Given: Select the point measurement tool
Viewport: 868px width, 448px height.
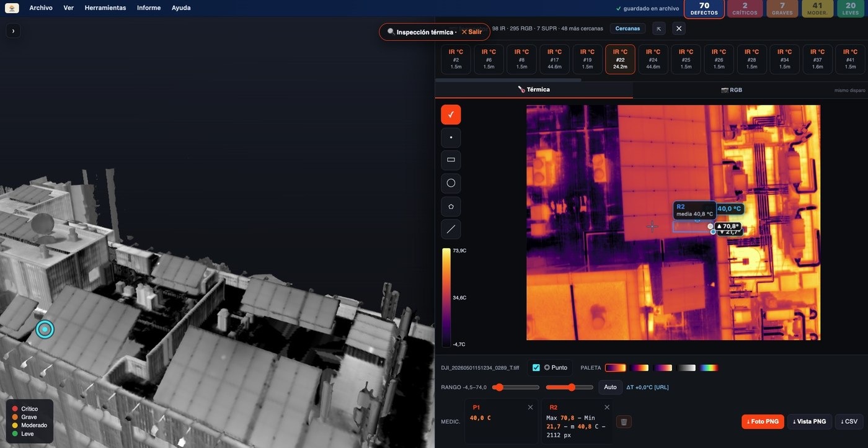Looking at the screenshot, I should [x=451, y=138].
